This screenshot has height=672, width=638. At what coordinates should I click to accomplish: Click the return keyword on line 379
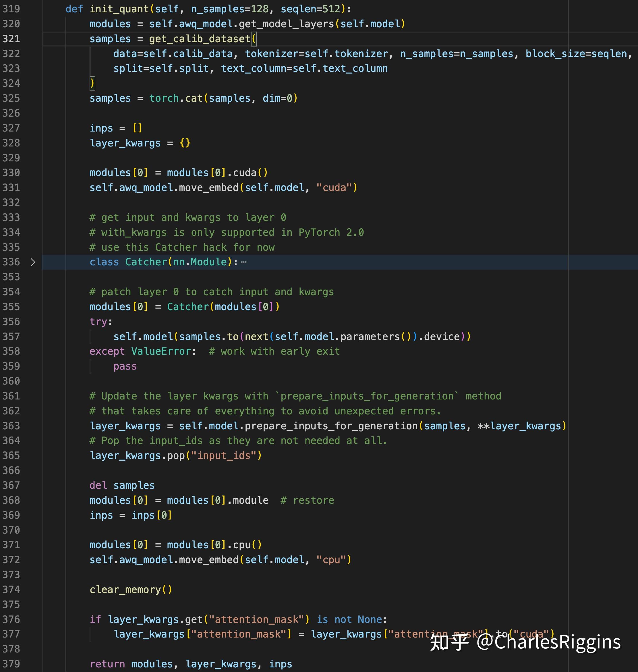(x=107, y=664)
